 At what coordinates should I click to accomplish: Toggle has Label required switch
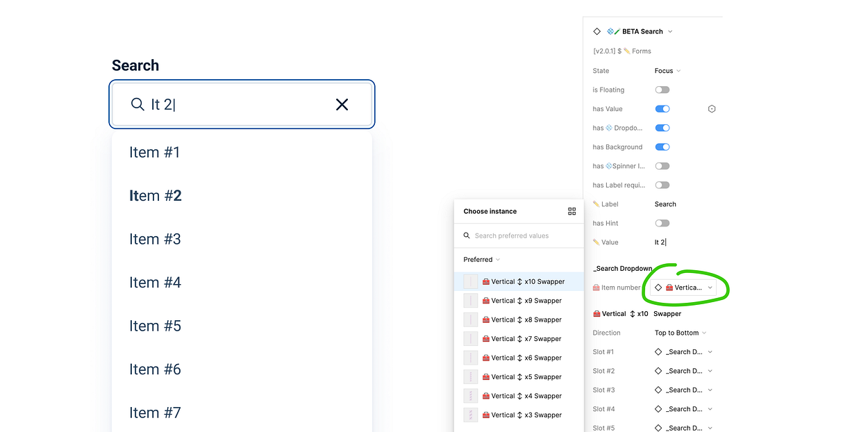coord(662,185)
